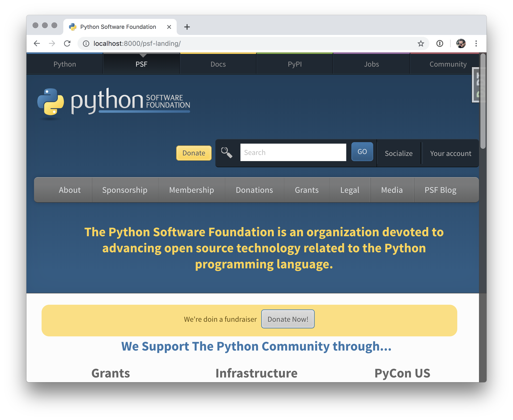Bookmark page with star icon

pyautogui.click(x=421, y=43)
